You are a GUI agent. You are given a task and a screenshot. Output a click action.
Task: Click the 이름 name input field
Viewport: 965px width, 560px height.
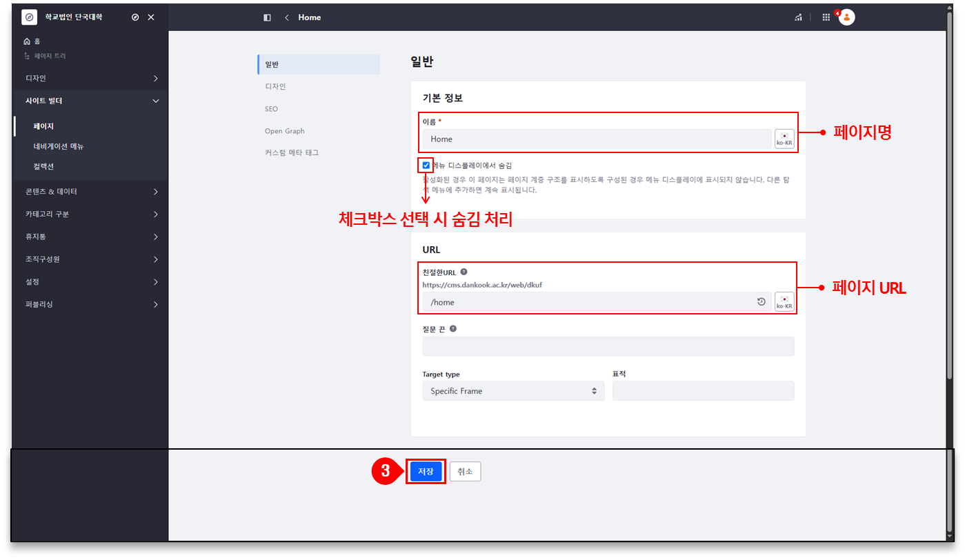coord(597,139)
